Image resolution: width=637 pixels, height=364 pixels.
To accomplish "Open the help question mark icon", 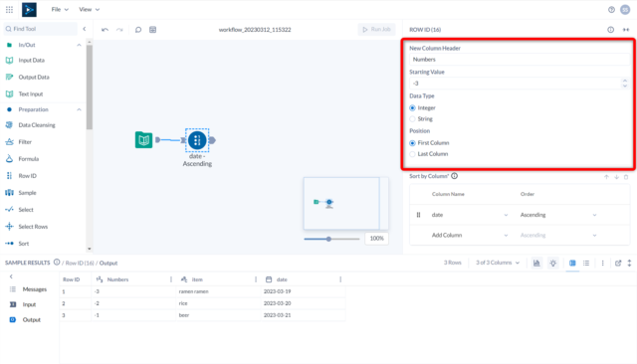I will point(611,10).
